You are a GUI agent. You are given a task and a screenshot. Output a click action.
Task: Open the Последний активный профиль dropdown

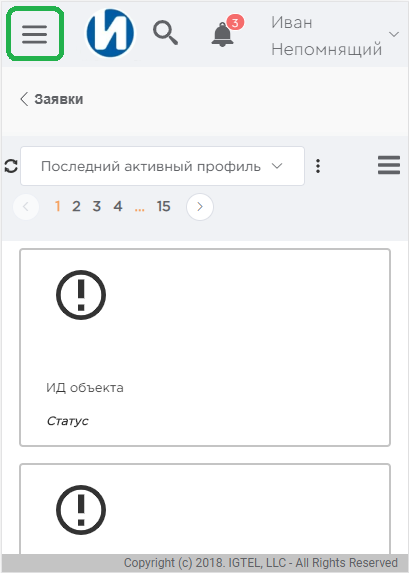tap(162, 166)
